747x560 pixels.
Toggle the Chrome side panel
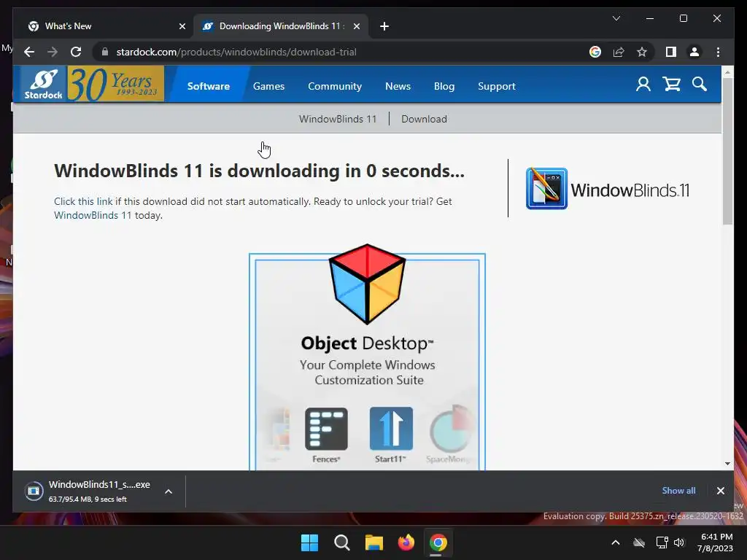click(x=671, y=52)
